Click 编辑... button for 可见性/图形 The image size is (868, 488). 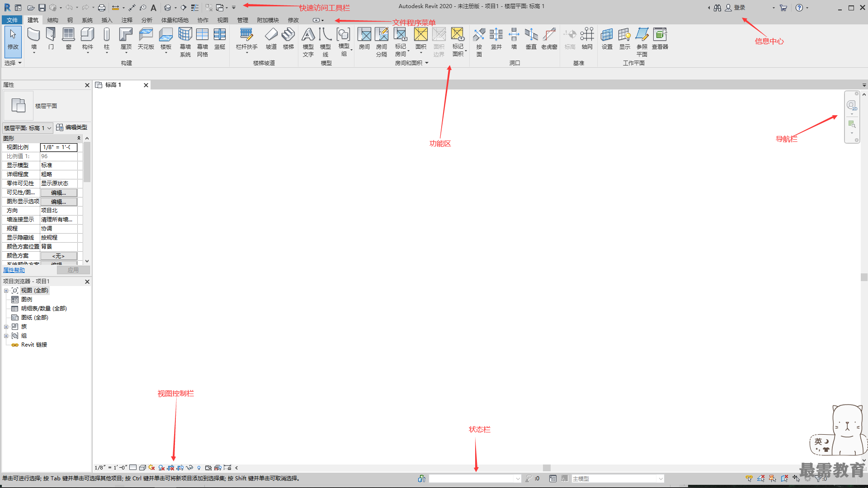[x=59, y=192]
